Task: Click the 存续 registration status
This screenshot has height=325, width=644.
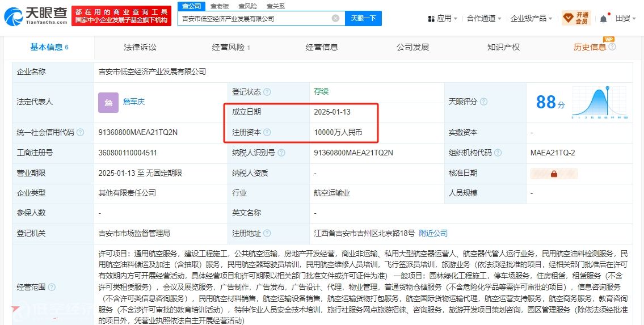Action: click(x=321, y=91)
